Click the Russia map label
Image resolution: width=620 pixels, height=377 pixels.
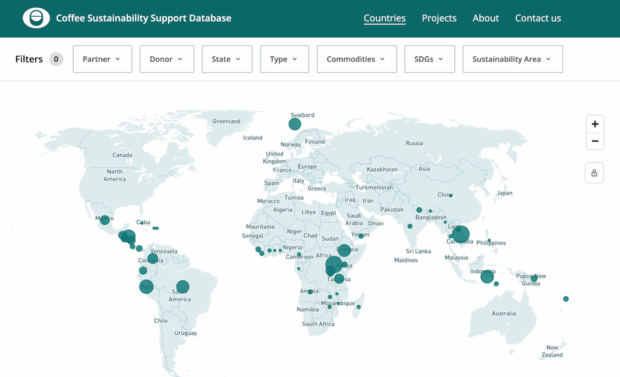click(x=414, y=143)
